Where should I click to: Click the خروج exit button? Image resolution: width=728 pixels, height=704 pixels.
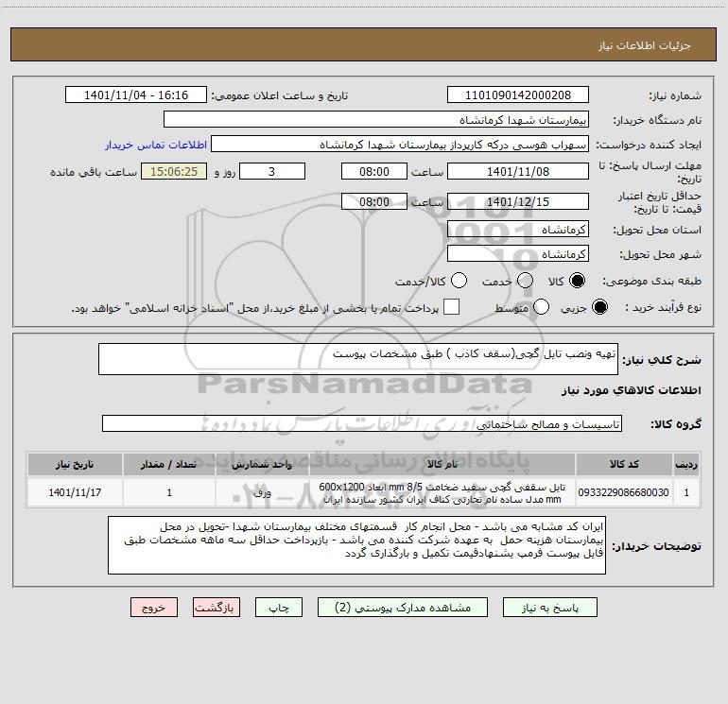(154, 608)
